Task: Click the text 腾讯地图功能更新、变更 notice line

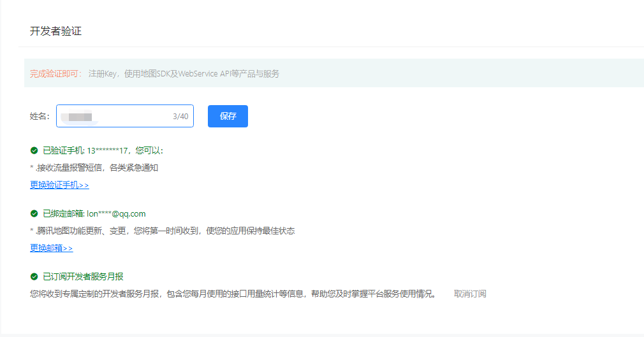Action: pyautogui.click(x=165, y=231)
